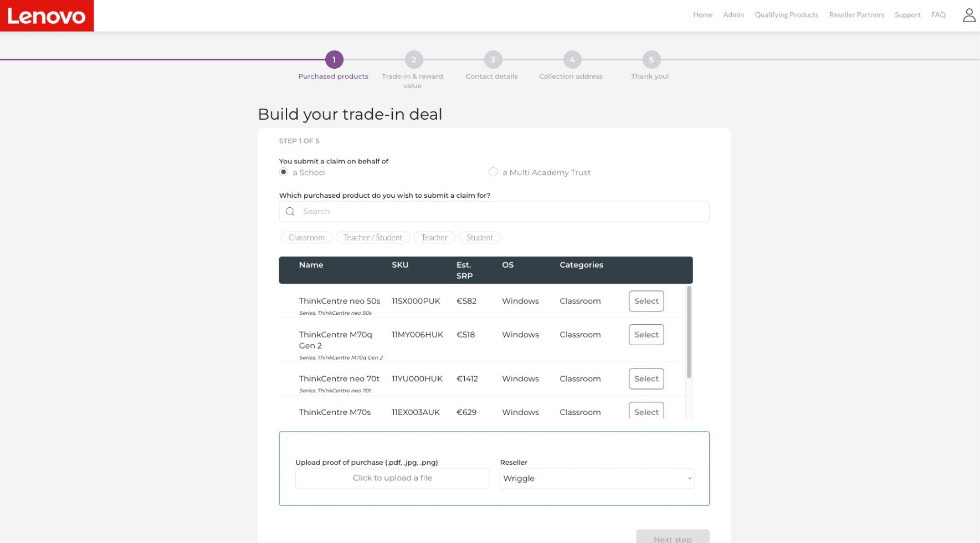980x543 pixels.
Task: Click Classroom category cell for ThinkCentre neo 70t
Action: (x=580, y=379)
